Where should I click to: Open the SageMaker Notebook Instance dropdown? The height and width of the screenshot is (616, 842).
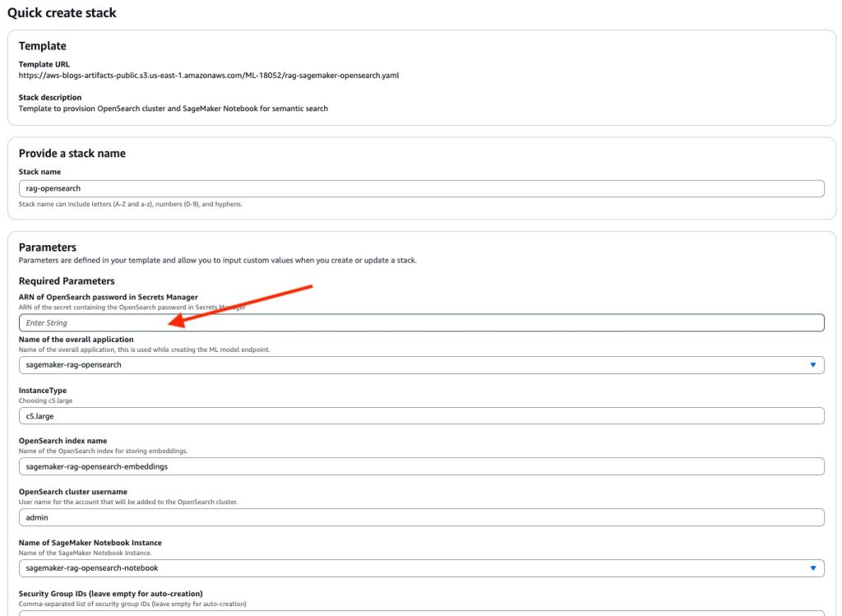coord(422,568)
